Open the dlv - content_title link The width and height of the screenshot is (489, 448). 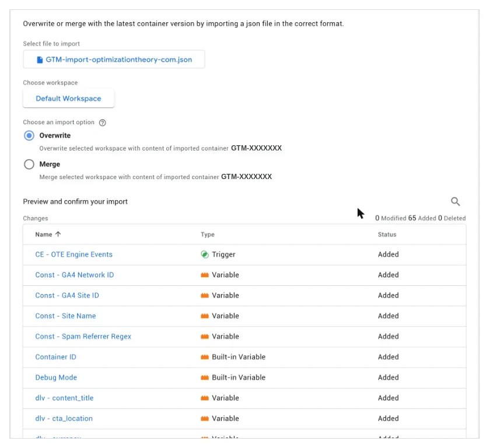(x=64, y=398)
